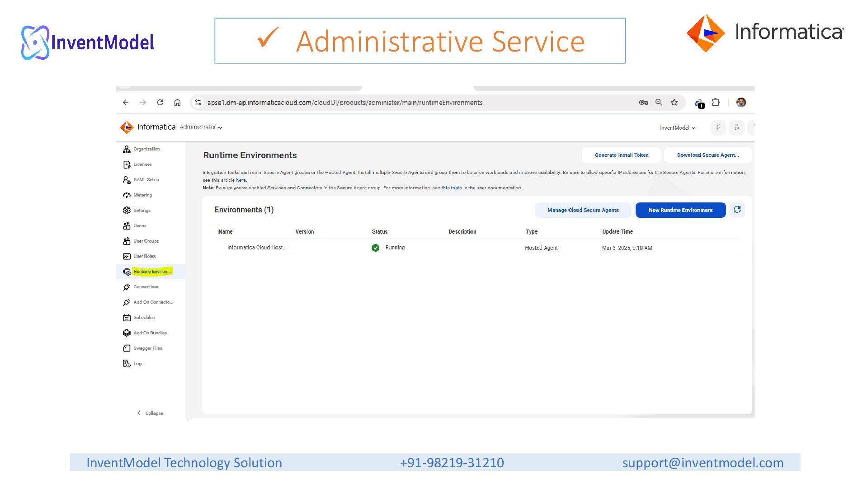Create a New Runtime Environment

680,210
